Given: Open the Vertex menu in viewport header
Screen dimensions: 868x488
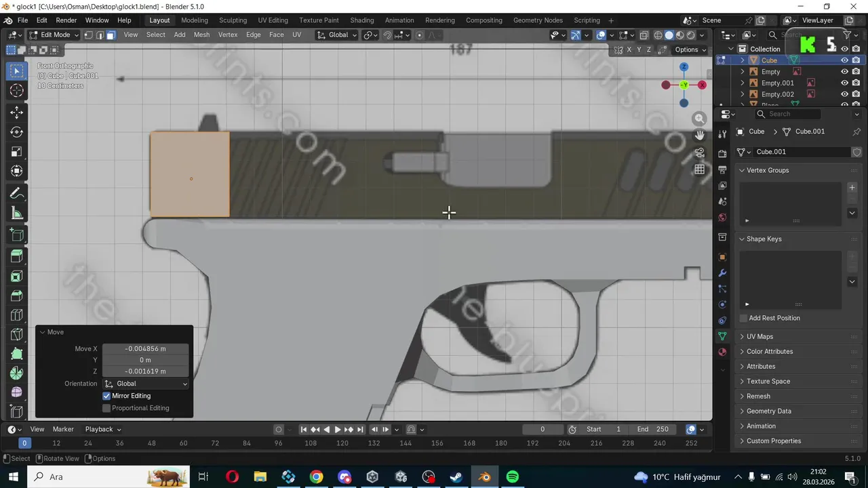Looking at the screenshot, I should tap(227, 35).
